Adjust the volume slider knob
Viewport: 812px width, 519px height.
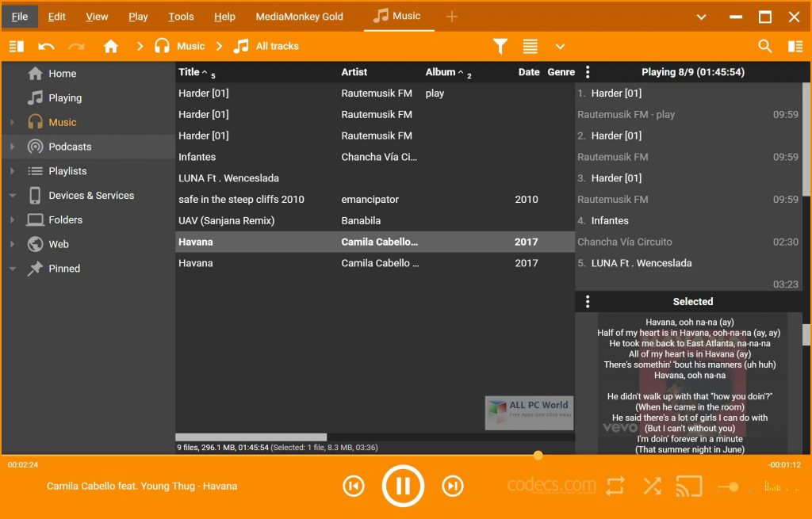coord(733,487)
